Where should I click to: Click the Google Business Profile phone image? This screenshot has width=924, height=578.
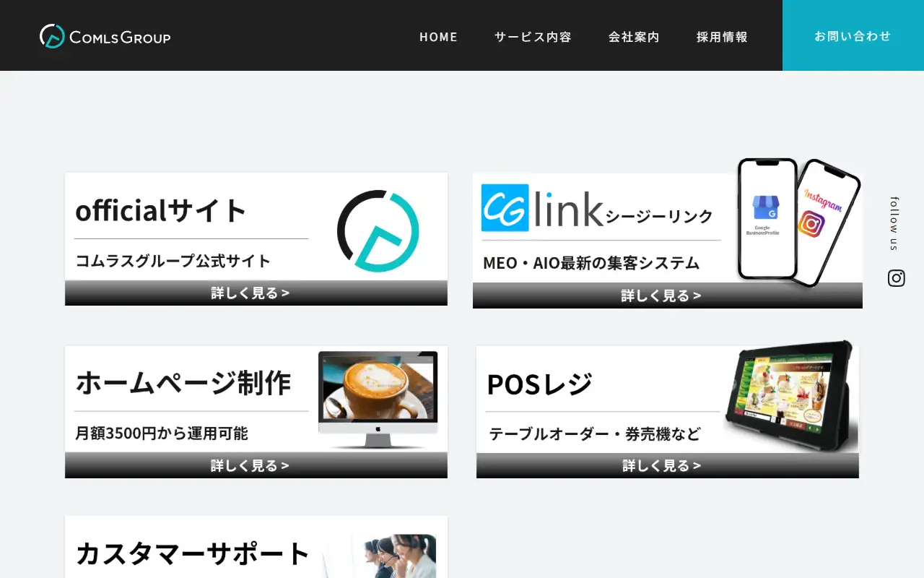click(767, 219)
